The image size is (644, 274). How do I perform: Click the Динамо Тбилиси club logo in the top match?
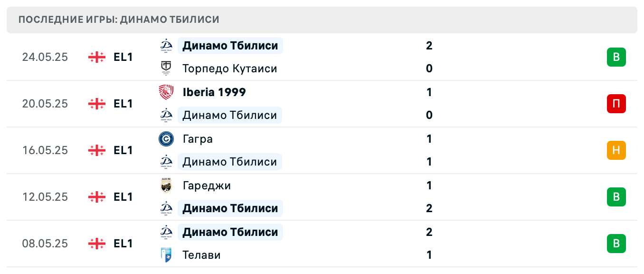[166, 46]
